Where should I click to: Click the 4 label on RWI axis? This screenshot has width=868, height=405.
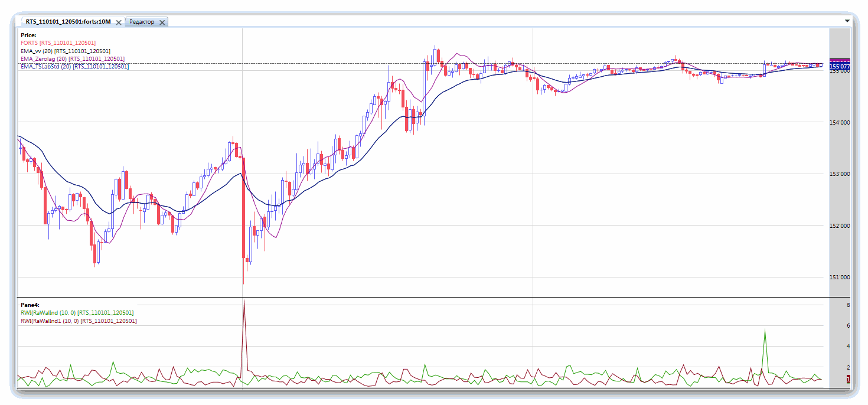848,347
